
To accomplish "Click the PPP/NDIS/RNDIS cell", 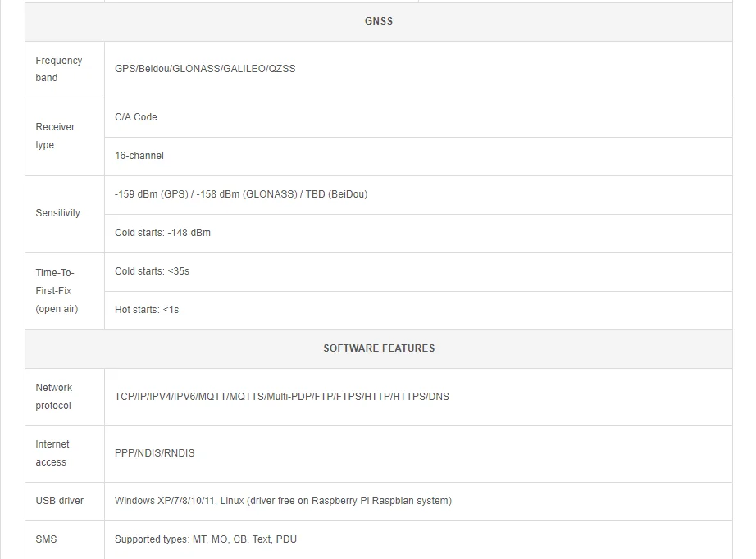I will [x=155, y=453].
